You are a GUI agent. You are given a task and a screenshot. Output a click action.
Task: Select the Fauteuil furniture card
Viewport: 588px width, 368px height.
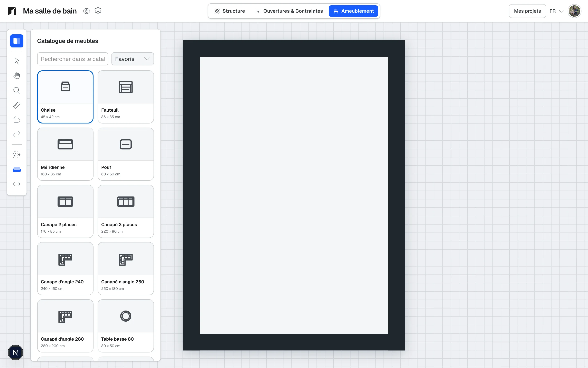(126, 97)
